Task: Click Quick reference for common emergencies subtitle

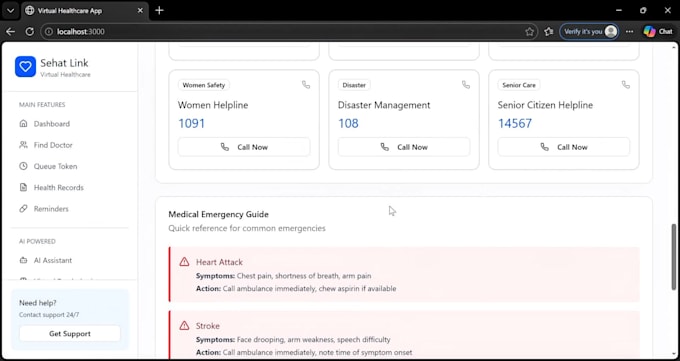Action: (x=247, y=228)
